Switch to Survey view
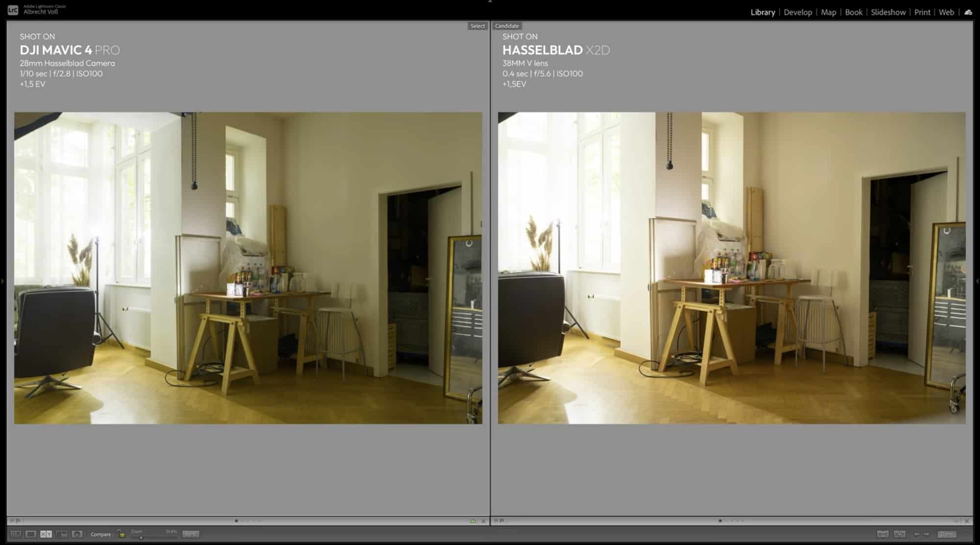The image size is (980, 545). (61, 534)
